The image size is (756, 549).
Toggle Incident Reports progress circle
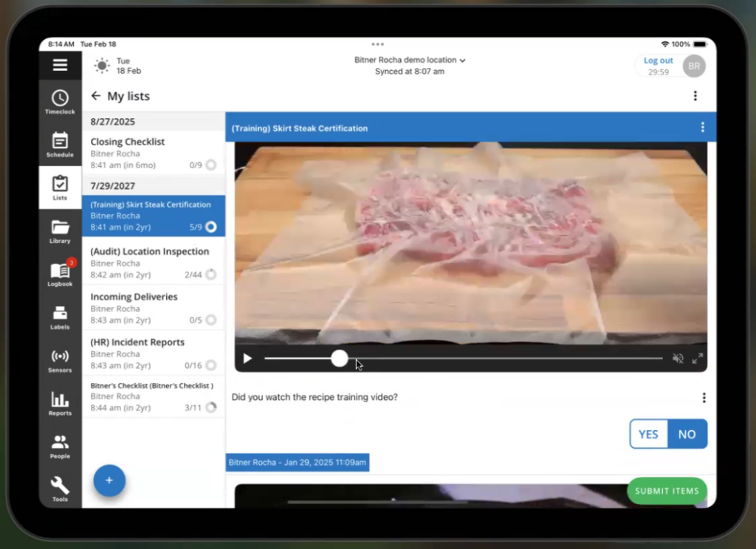coord(210,365)
